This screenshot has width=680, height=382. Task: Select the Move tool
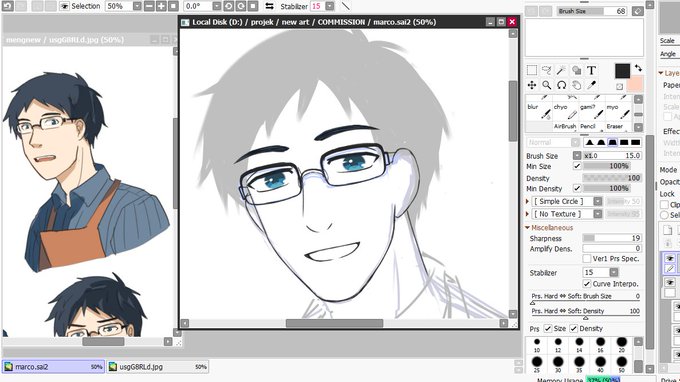tap(532, 85)
